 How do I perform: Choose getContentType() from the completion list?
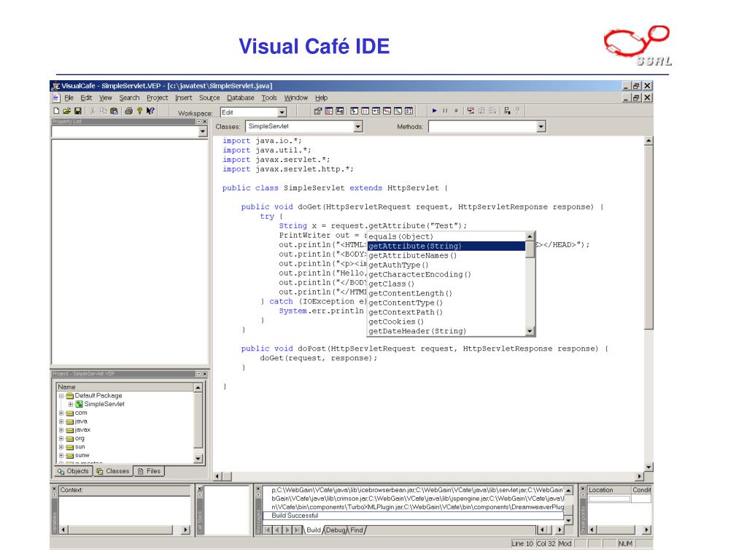pos(446,303)
